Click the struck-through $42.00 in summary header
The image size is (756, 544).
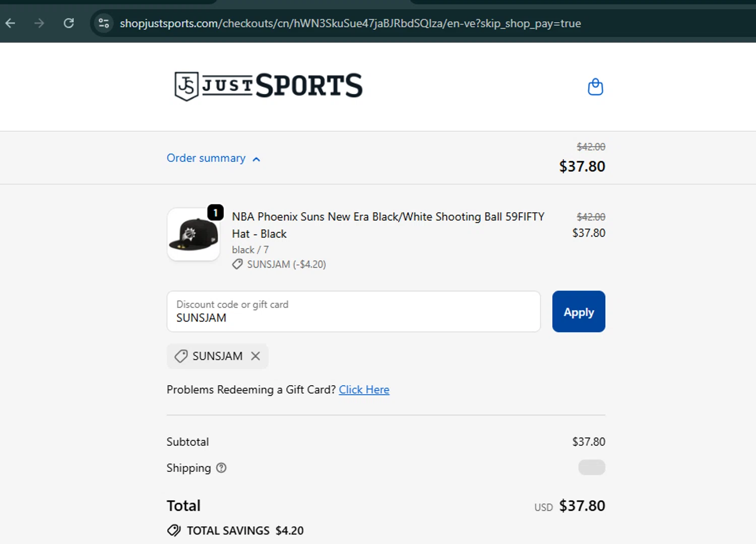pos(591,147)
